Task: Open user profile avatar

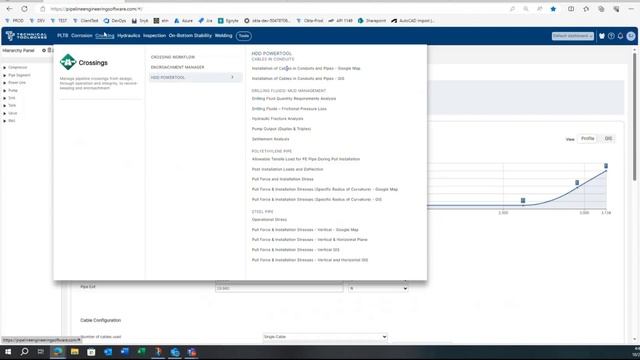Action: 631,36
